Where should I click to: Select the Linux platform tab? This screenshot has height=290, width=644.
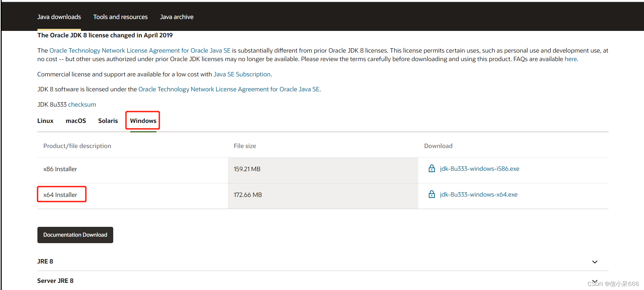click(45, 121)
